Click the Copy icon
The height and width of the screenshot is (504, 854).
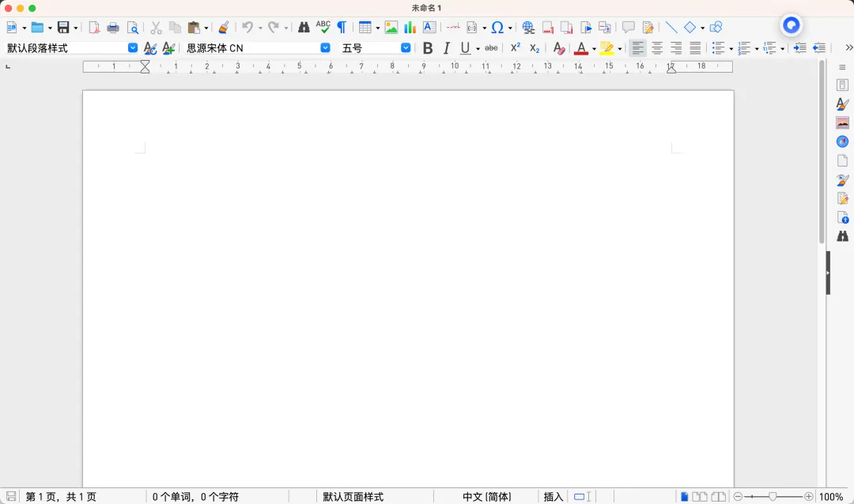(x=175, y=27)
